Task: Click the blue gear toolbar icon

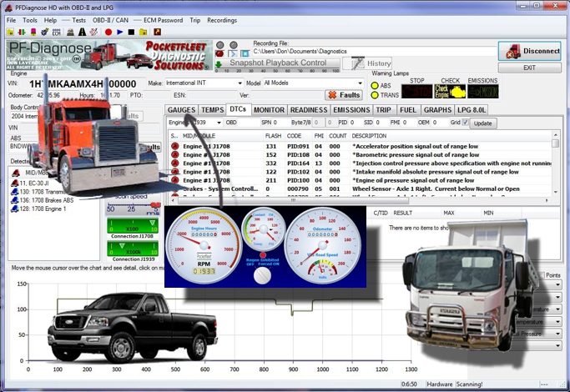Action: [x=45, y=32]
